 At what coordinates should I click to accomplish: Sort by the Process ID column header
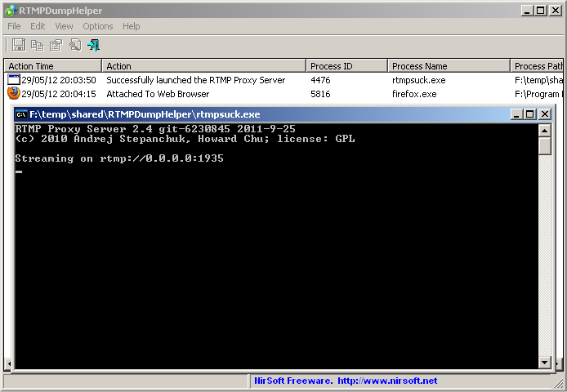[346, 66]
